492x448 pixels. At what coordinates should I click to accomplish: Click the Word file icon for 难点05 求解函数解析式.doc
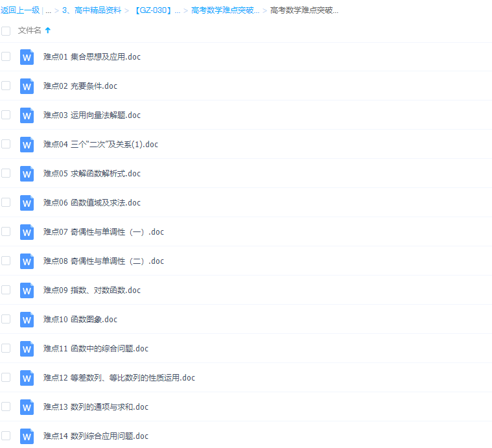pyautogui.click(x=27, y=174)
